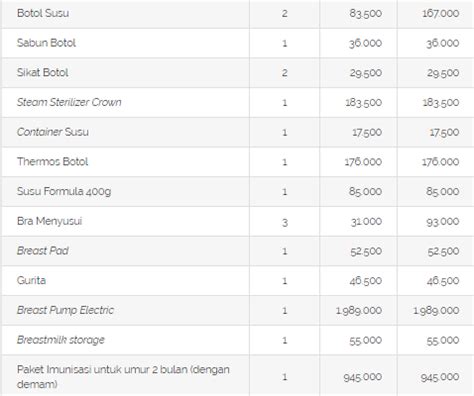Click Breastmilk storage unit price 55.000
The width and height of the screenshot is (474, 396).
click(366, 340)
